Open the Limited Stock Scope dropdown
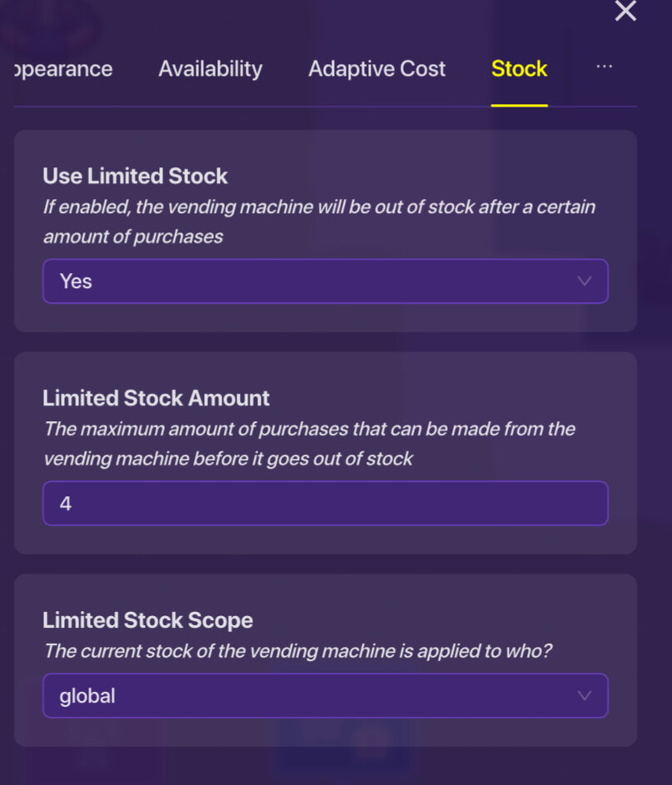672x785 pixels. click(325, 695)
